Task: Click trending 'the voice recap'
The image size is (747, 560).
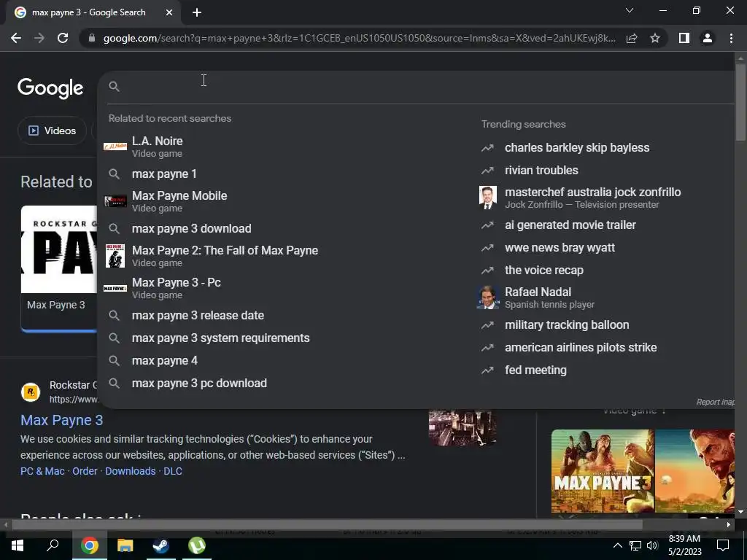Action: pos(544,270)
